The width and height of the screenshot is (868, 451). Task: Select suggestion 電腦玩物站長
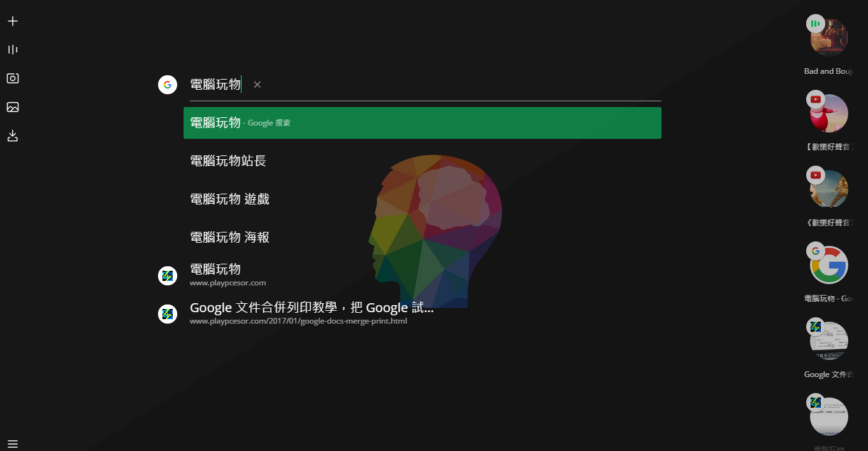pos(423,161)
